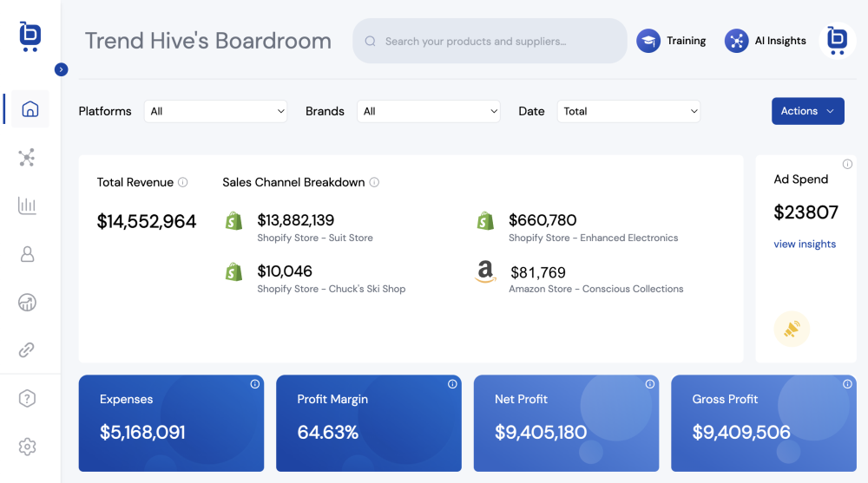Show info for Sales Channel Breakdown

tap(374, 183)
